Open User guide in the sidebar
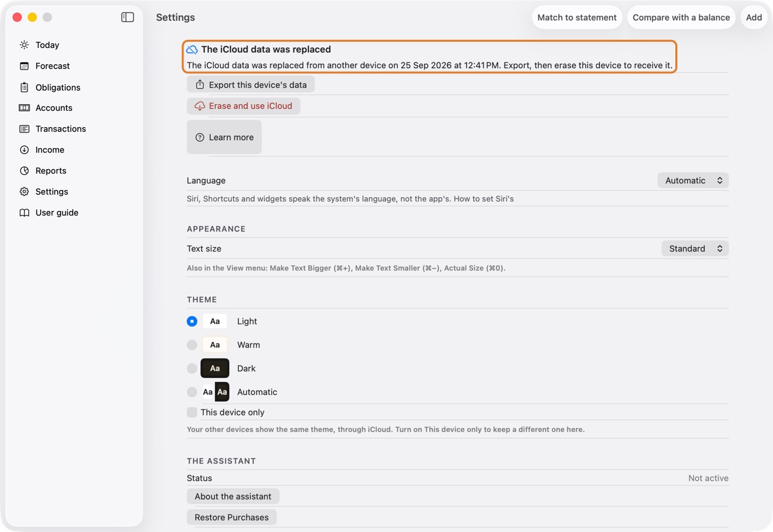This screenshot has height=532, width=773. (57, 212)
